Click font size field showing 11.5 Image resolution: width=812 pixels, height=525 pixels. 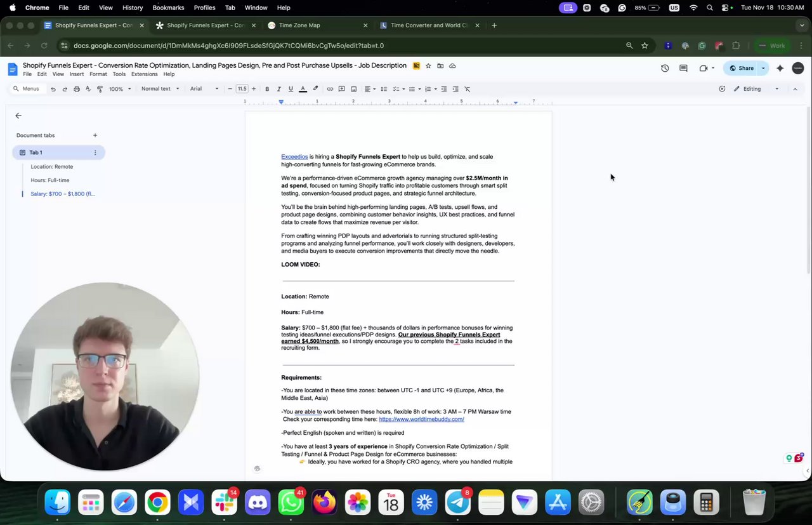[x=242, y=89]
